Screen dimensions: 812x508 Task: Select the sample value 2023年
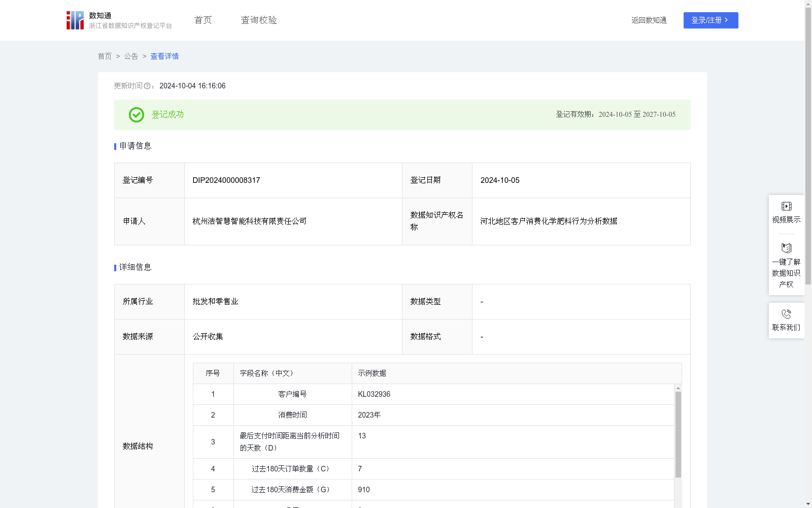point(369,415)
